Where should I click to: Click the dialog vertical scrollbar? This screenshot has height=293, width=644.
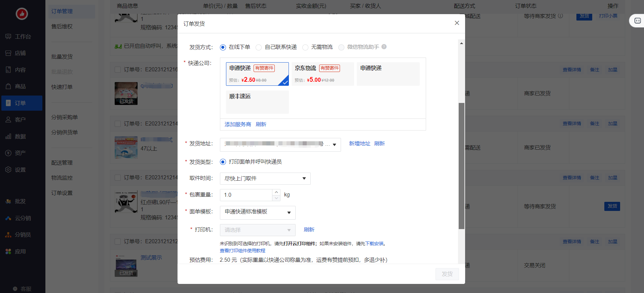pyautogui.click(x=461, y=166)
